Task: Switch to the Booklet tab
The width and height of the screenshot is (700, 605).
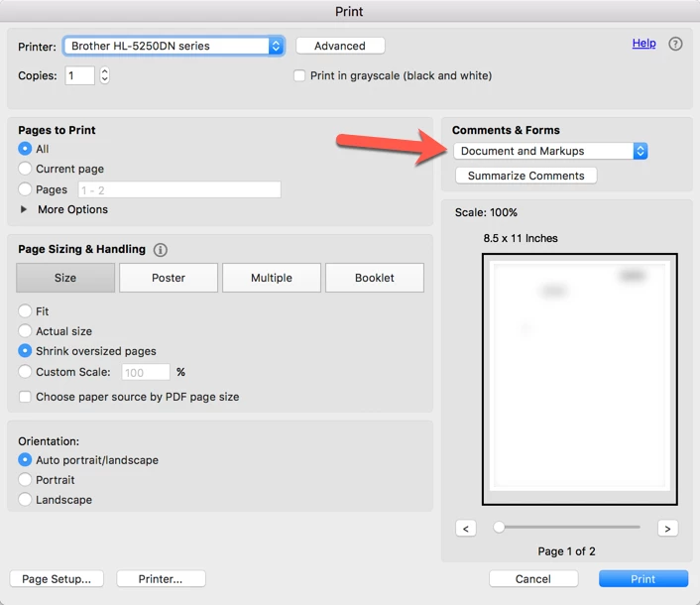Action: pos(375,278)
